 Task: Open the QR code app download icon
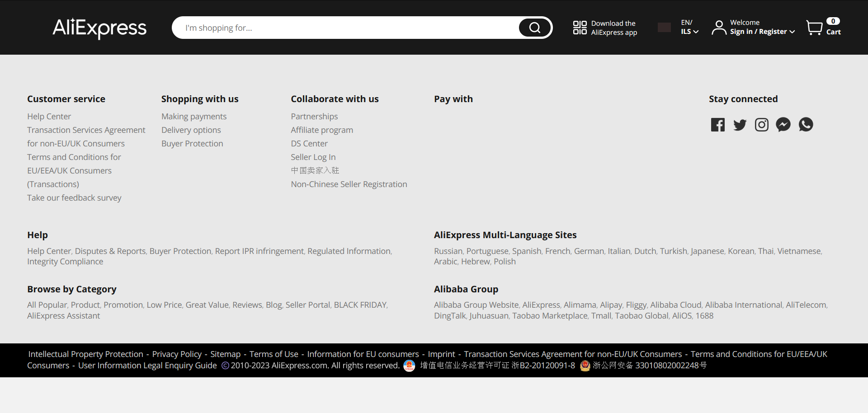click(x=580, y=28)
